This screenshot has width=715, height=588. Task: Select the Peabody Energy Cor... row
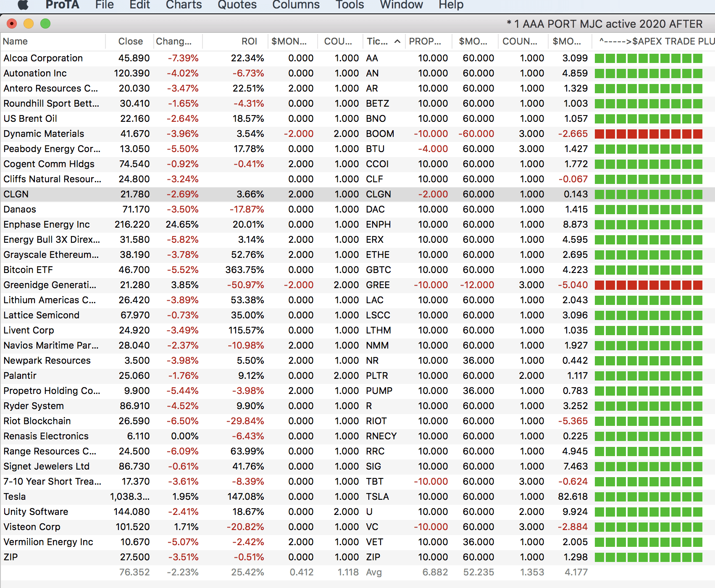357,149
